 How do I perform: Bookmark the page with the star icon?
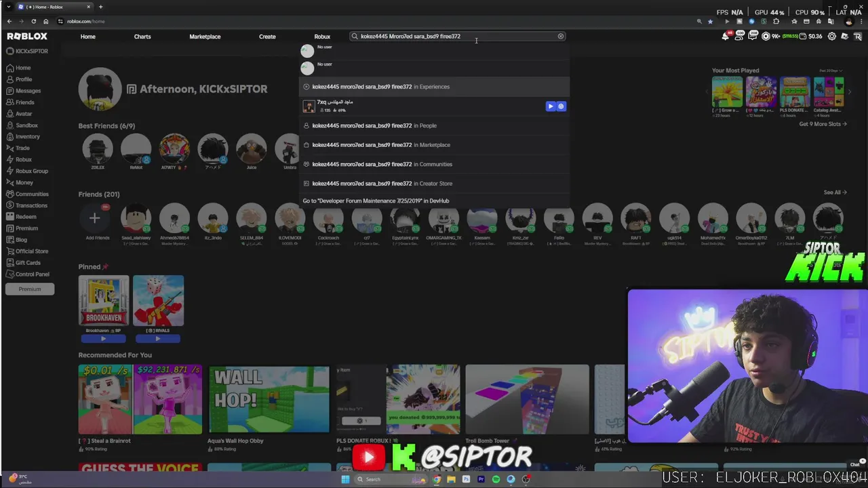[710, 21]
